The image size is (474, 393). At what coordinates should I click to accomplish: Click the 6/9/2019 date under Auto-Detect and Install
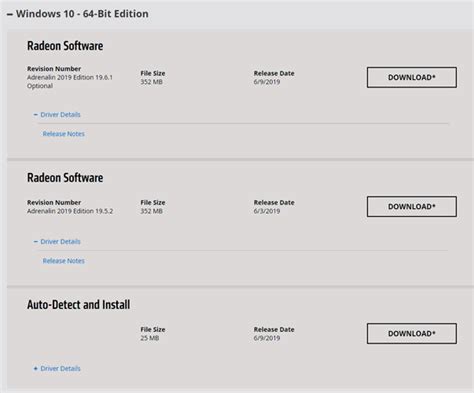(267, 338)
